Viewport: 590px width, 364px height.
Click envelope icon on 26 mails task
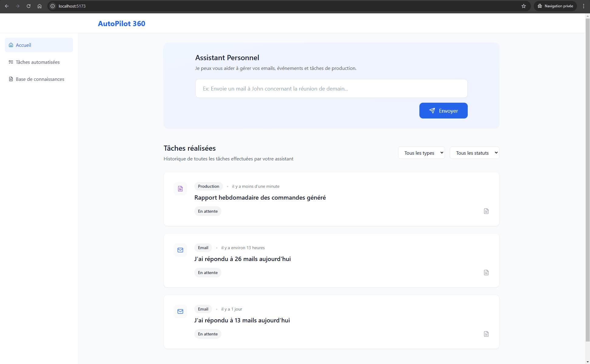click(180, 250)
